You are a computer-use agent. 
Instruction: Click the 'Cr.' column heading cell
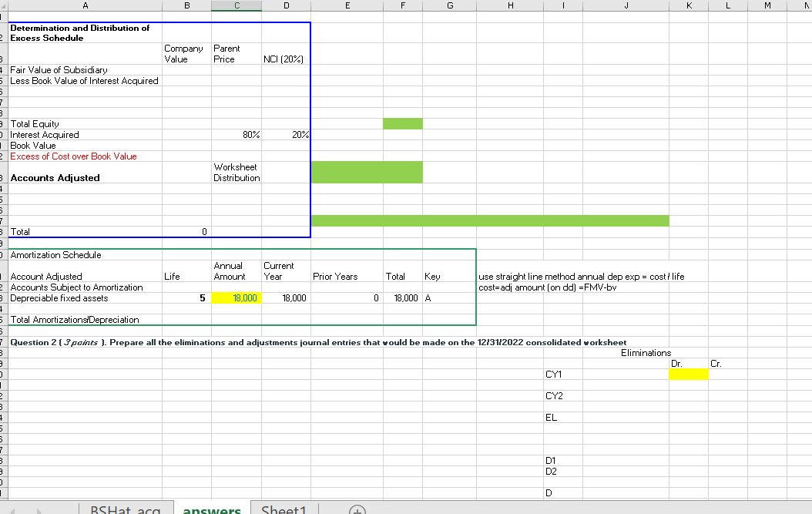tap(727, 364)
